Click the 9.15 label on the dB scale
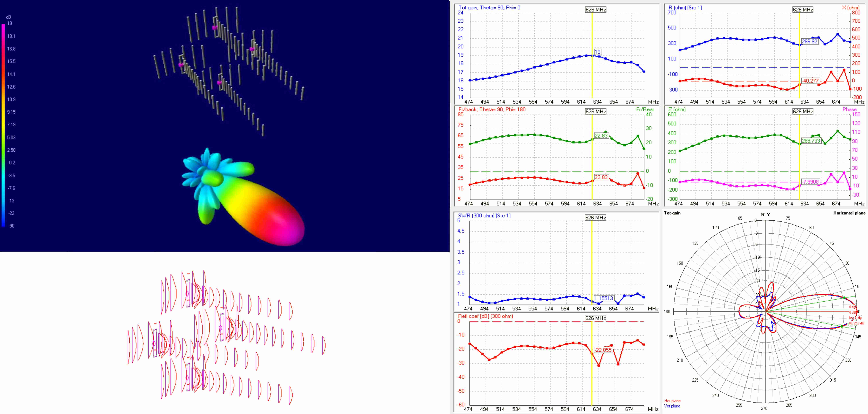The image size is (868, 414). pos(11,112)
